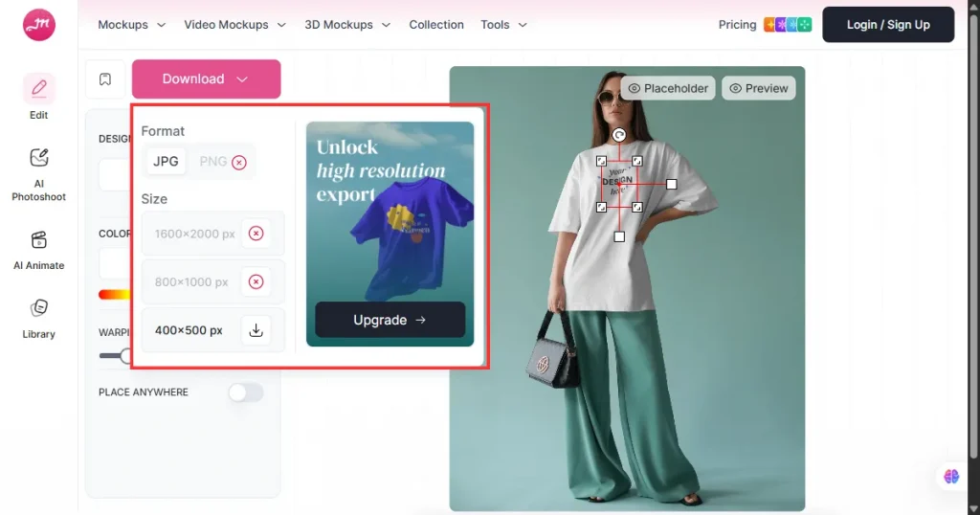Click the red-orange color gradient bar
The image size is (980, 515).
pos(115,295)
